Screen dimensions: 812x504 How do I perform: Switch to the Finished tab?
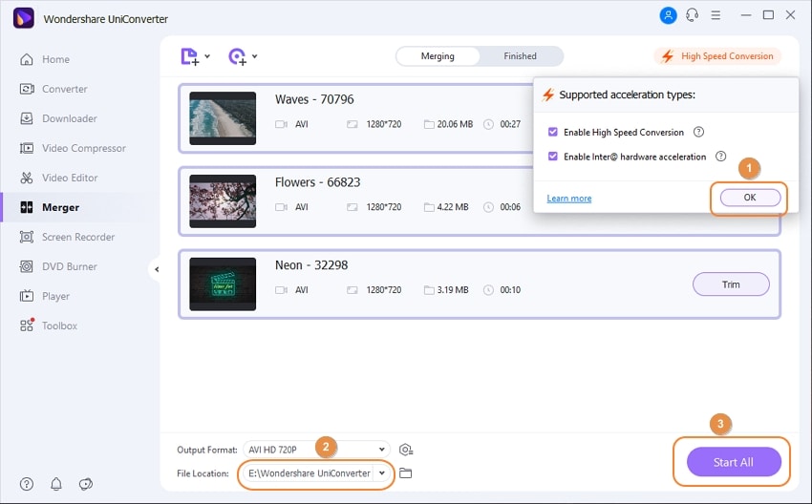[520, 56]
